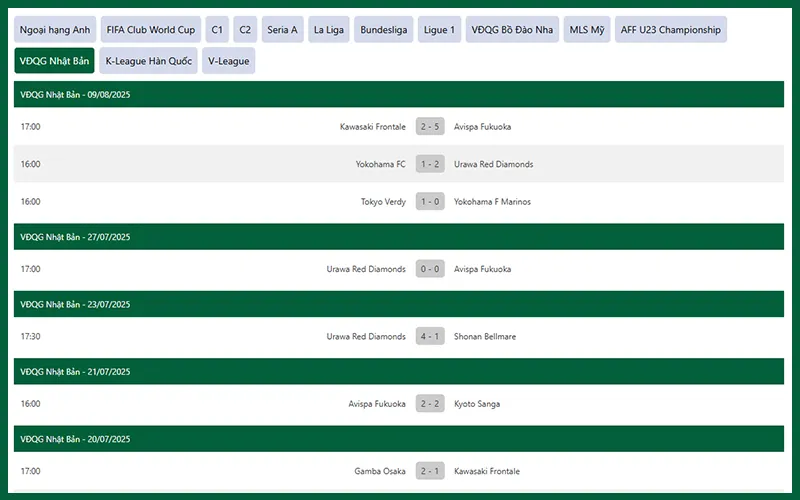Open VĐQG Bồ Đào Nha tab

[512, 30]
